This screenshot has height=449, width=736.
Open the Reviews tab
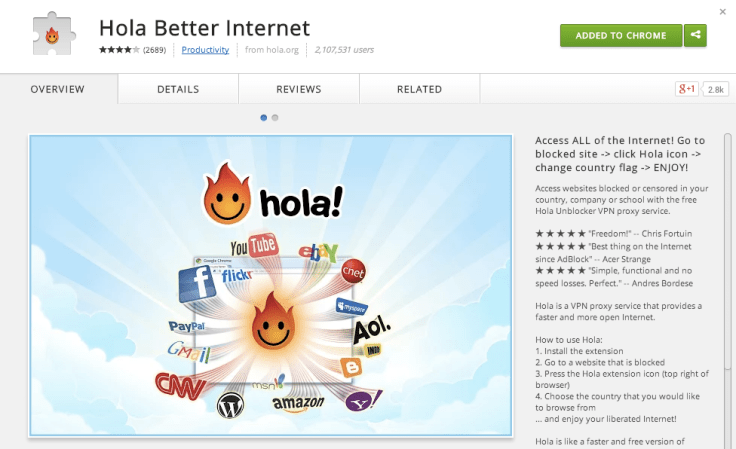click(x=299, y=89)
